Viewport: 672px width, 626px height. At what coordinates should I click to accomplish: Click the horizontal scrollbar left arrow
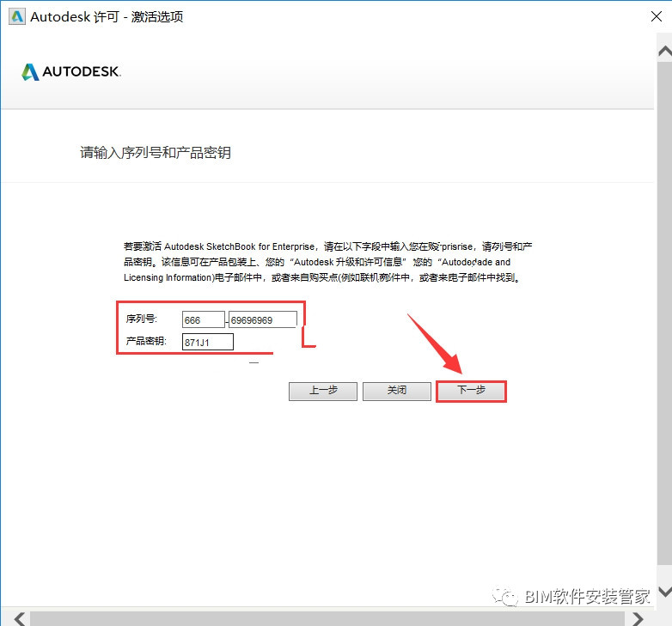(x=19, y=619)
